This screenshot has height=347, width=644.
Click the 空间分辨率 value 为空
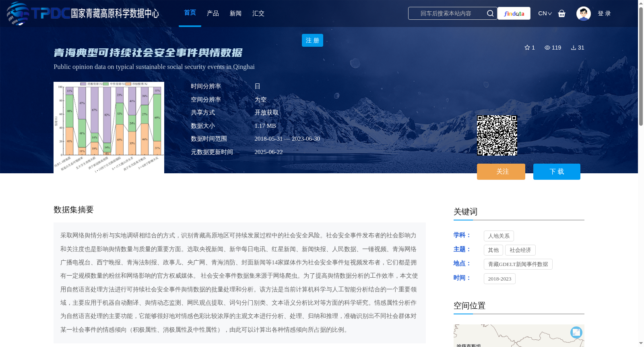(260, 100)
